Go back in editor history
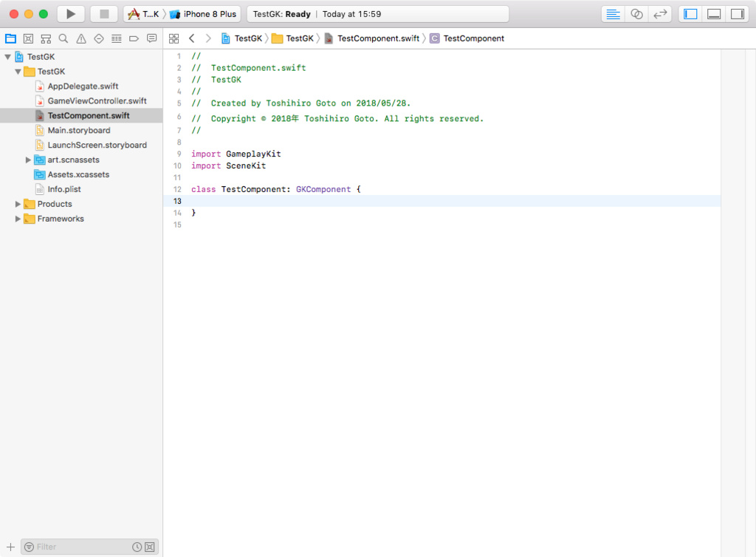Image resolution: width=756 pixels, height=557 pixels. point(192,38)
